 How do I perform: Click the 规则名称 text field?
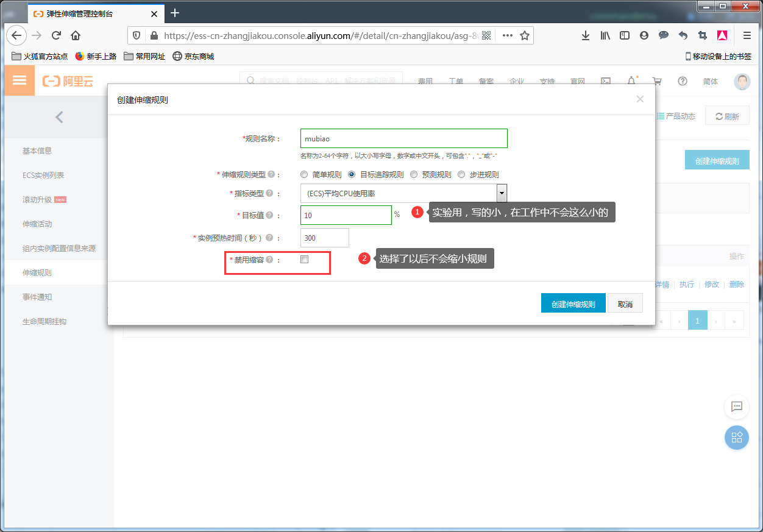click(x=403, y=138)
